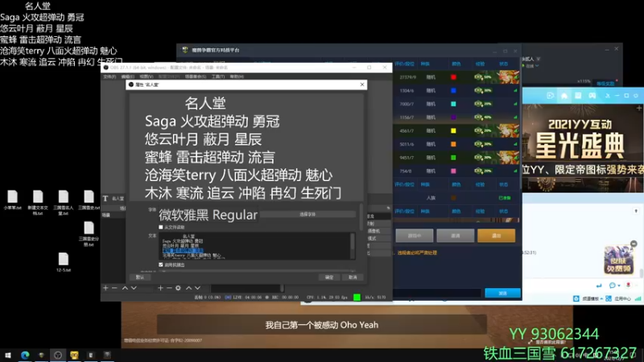644x362 pixels.
Task: Click inside the 文本 text edit box
Action: (x=254, y=246)
